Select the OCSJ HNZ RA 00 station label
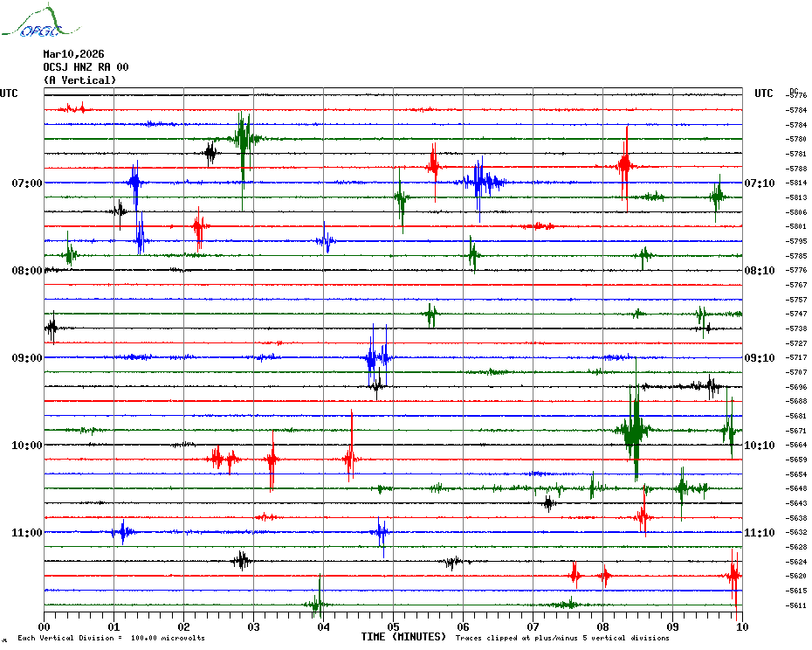812x650 pixels. point(86,67)
